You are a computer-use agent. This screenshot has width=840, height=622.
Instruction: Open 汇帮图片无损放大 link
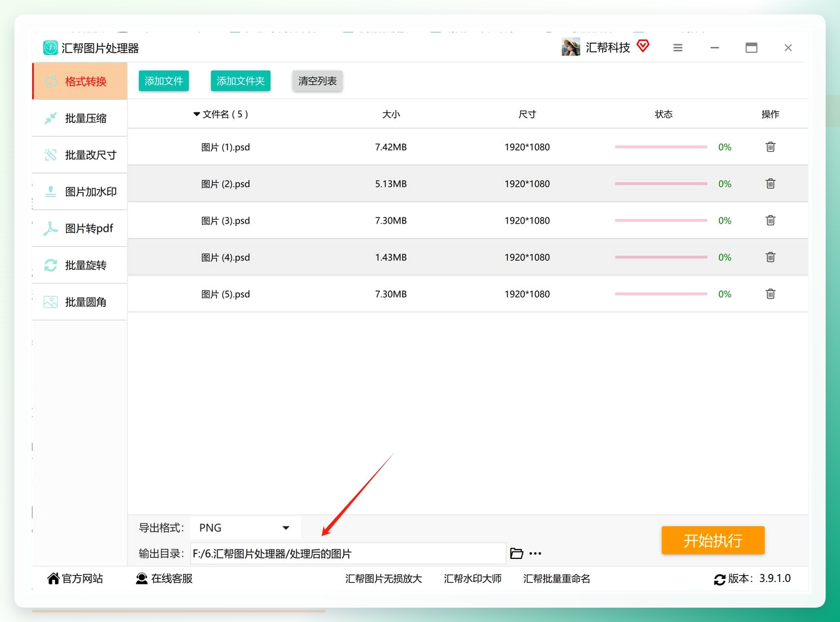click(384, 579)
